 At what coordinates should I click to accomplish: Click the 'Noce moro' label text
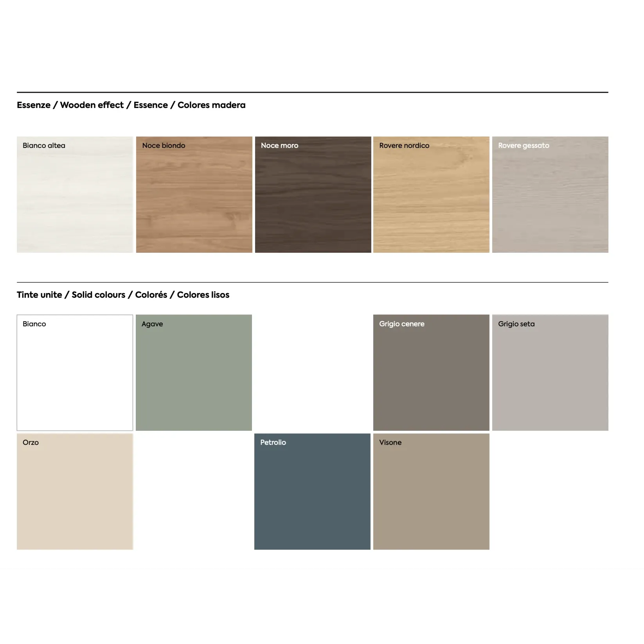[279, 146]
